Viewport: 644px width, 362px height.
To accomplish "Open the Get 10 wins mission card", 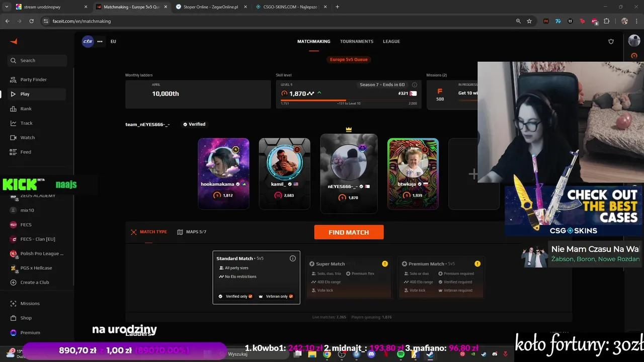I will pyautogui.click(x=452, y=94).
